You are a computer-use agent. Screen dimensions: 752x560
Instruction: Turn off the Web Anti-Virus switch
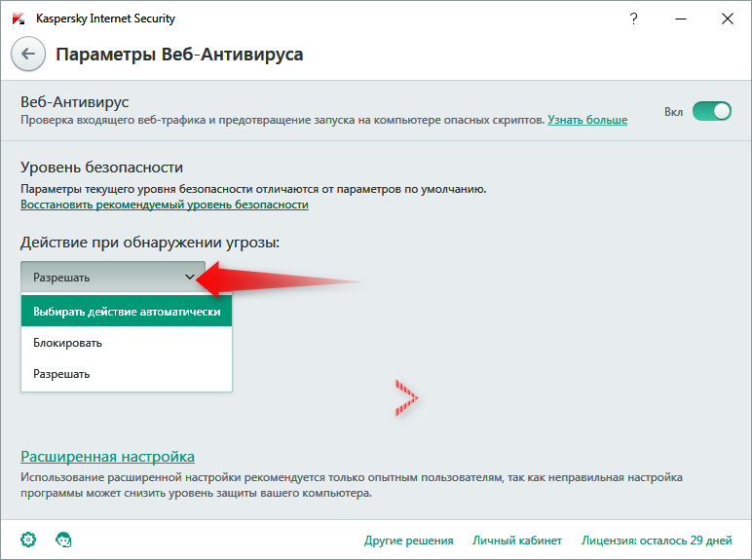click(x=712, y=111)
